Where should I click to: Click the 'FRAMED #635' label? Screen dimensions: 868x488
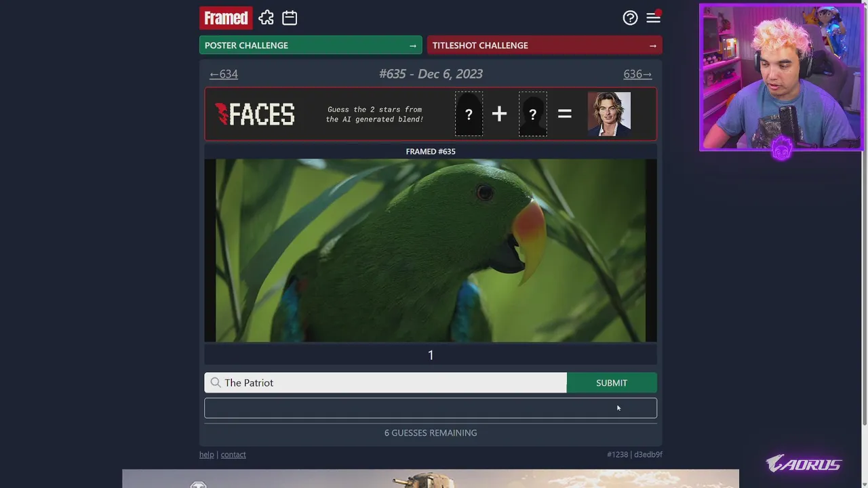(431, 151)
